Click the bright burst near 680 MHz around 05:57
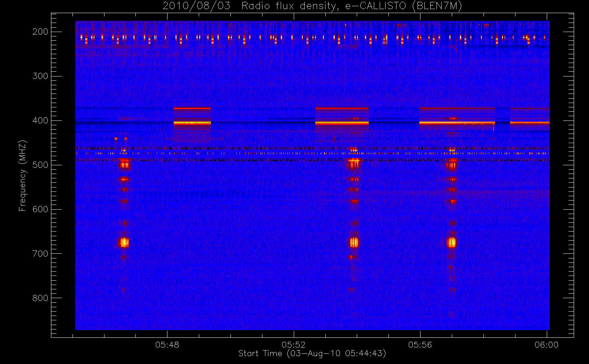 pos(451,242)
